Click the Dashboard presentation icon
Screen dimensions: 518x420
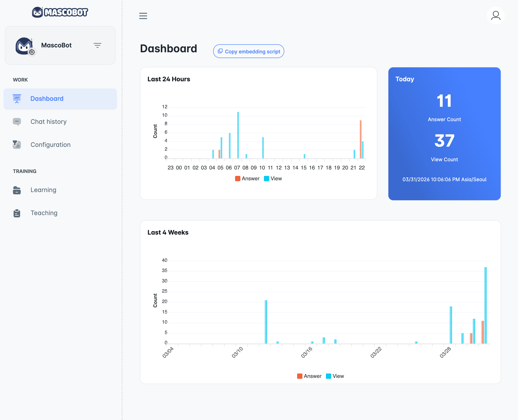pos(17,99)
